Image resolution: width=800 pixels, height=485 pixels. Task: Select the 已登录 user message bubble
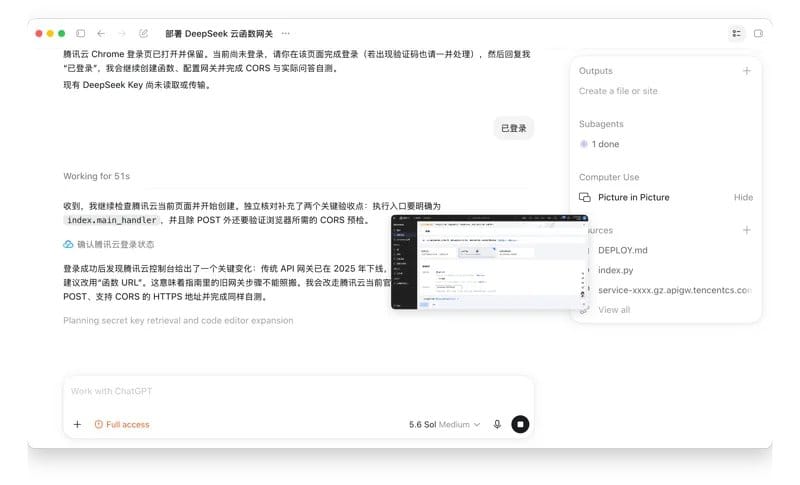pyautogui.click(x=513, y=128)
